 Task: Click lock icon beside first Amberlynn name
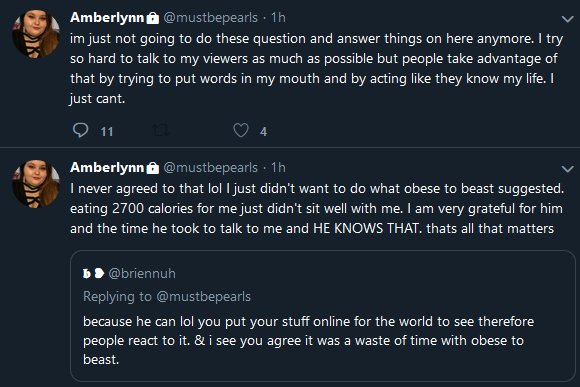tap(152, 18)
